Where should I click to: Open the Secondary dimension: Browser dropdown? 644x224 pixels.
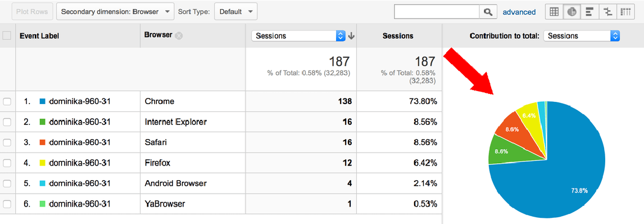click(115, 11)
